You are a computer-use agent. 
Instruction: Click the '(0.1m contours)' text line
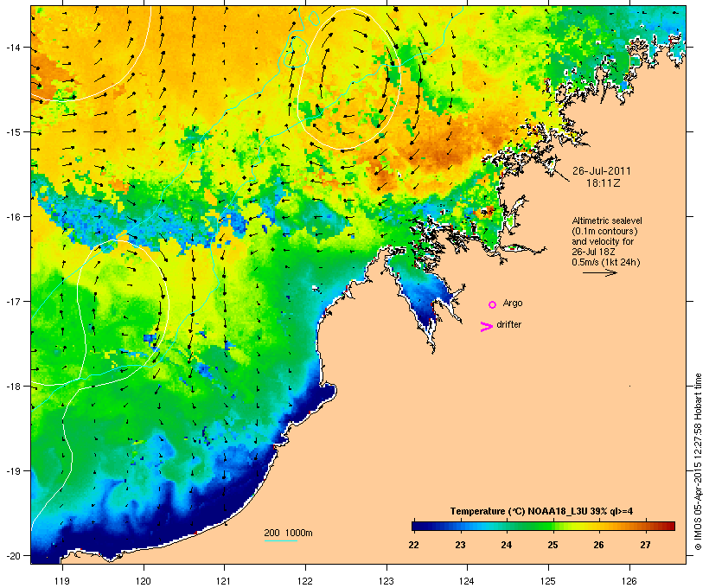click(x=604, y=231)
